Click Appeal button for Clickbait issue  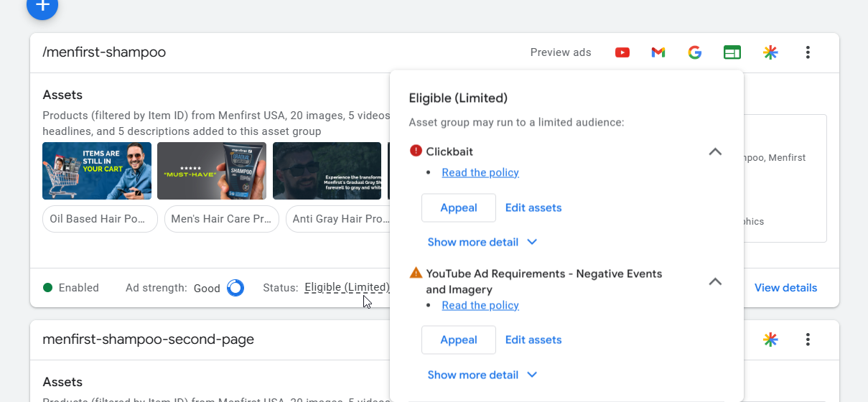click(459, 207)
